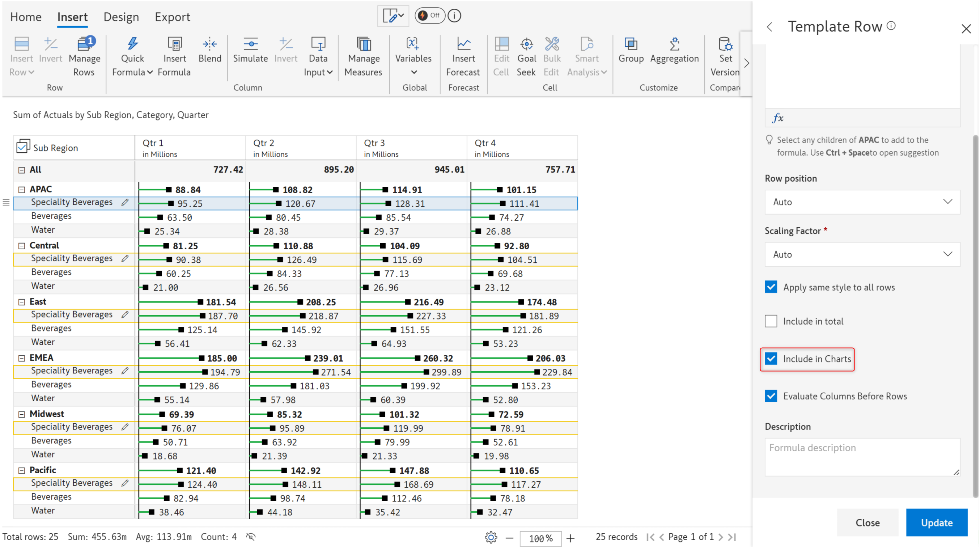
Task: Open the Scaling Factor dropdown
Action: (862, 255)
